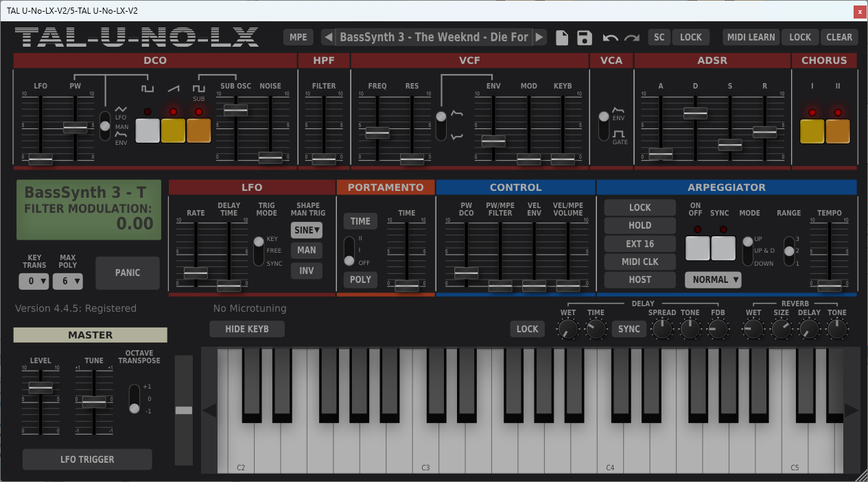868x482 pixels.
Task: Click the LFO MAN trigger button
Action: point(307,251)
